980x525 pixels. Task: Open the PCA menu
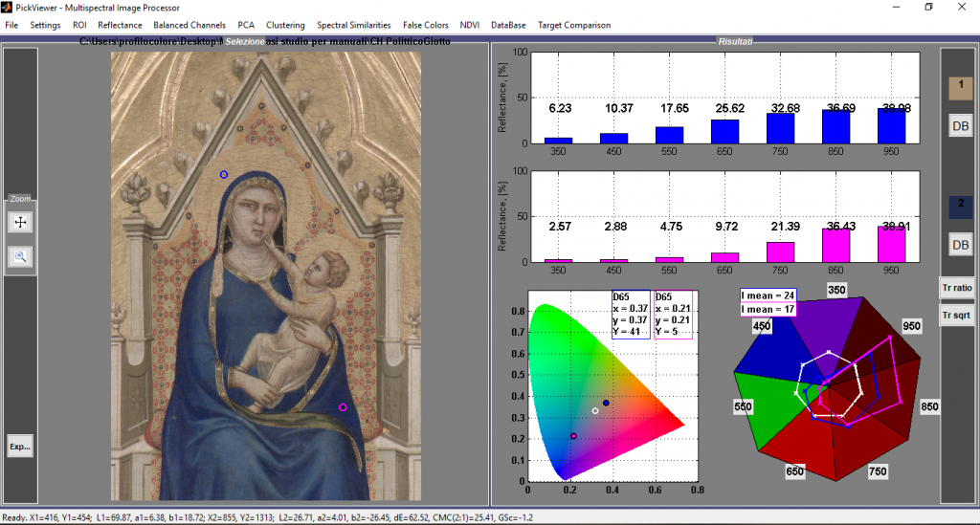coord(246,25)
